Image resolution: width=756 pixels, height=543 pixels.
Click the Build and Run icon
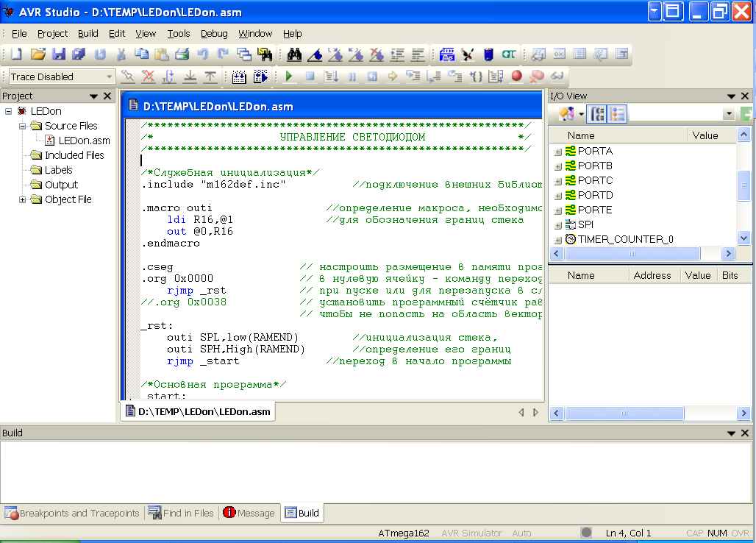(260, 77)
